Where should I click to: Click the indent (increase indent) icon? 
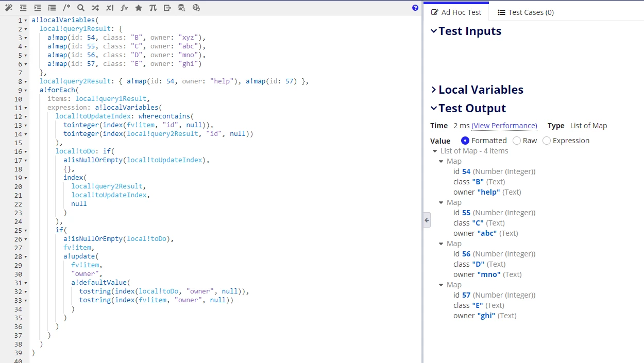(x=38, y=8)
